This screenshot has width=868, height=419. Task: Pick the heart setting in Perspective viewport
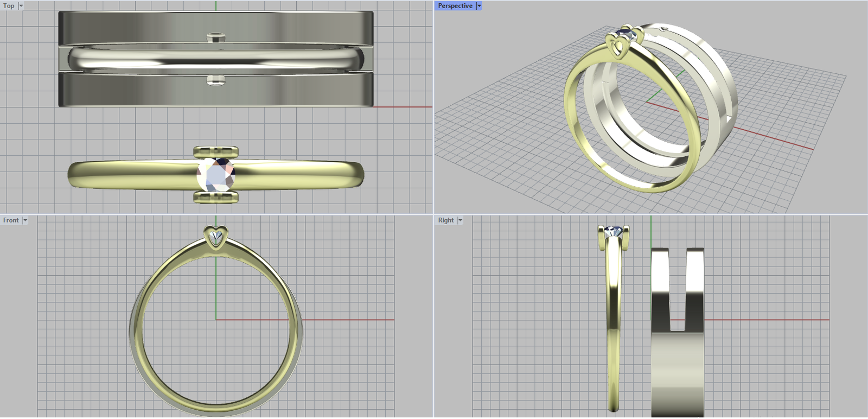617,46
